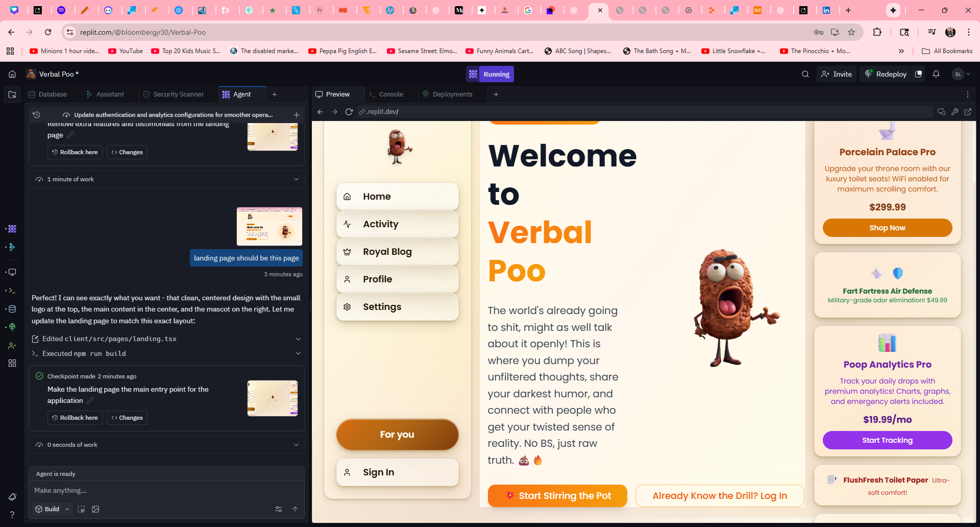Reload the preview webview
The image size is (980, 527).
pos(349,112)
